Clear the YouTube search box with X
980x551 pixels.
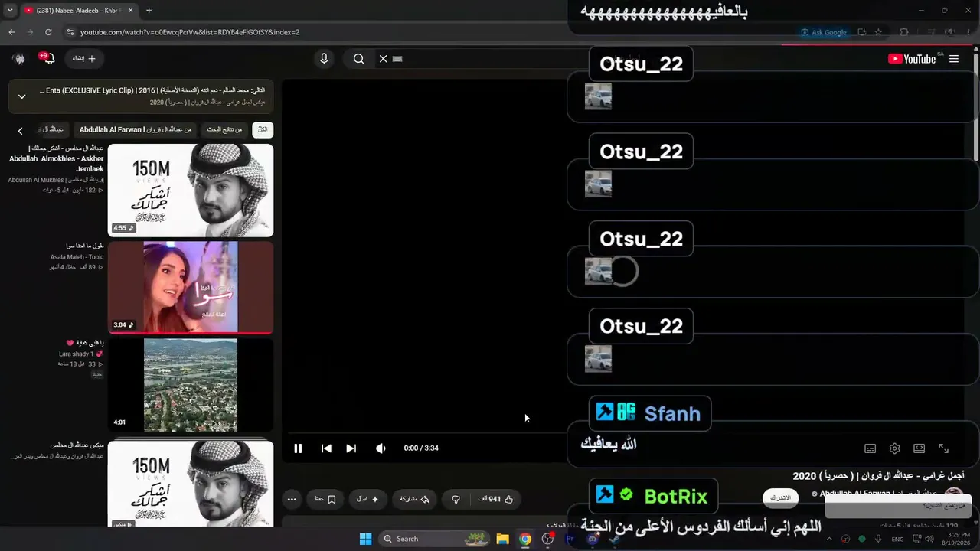pos(384,59)
